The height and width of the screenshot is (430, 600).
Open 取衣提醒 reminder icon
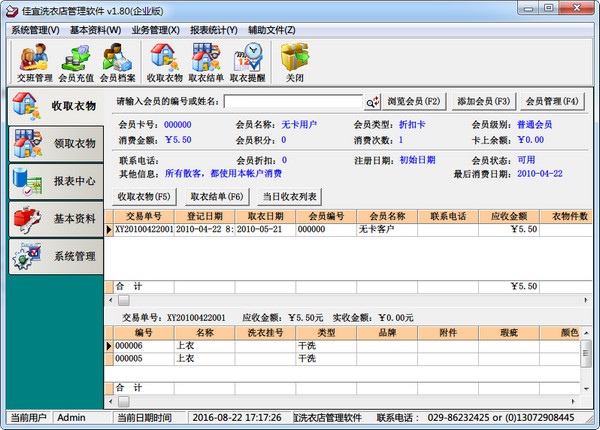click(248, 63)
